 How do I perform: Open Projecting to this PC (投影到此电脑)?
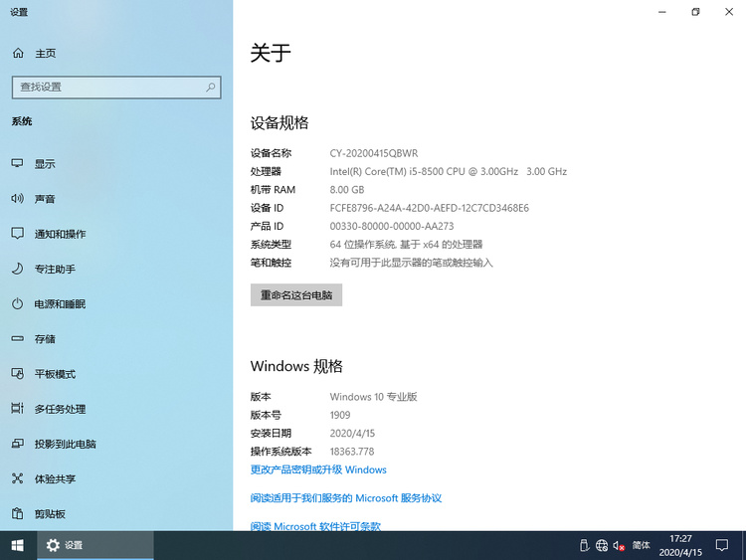point(65,444)
